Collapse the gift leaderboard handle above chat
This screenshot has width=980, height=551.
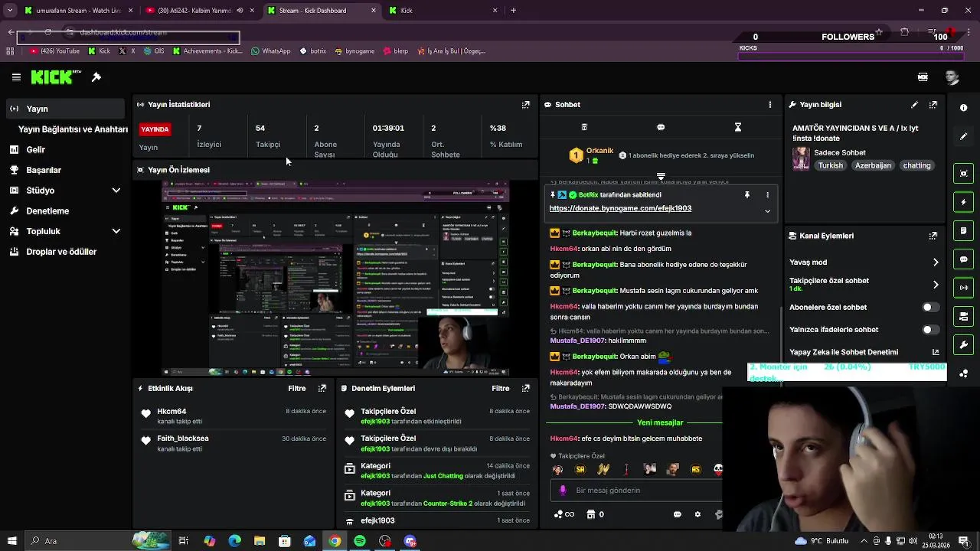[661, 176]
